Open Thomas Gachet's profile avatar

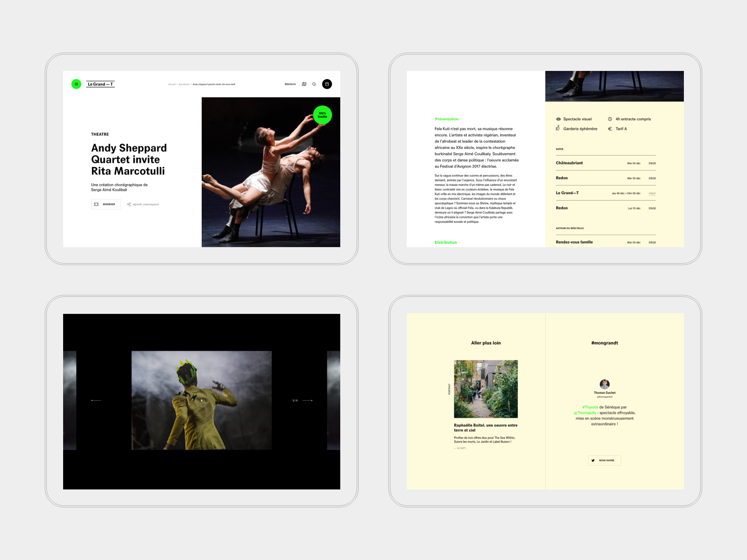[604, 384]
